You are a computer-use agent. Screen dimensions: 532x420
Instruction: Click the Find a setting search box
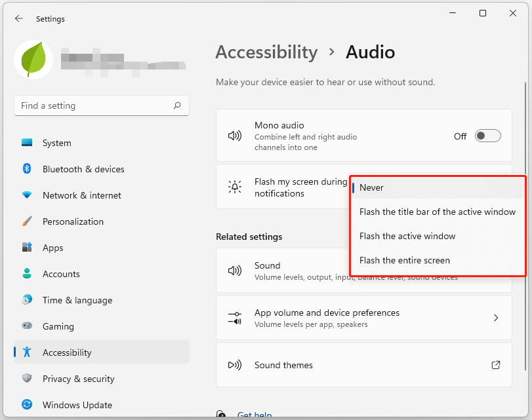(x=95, y=105)
